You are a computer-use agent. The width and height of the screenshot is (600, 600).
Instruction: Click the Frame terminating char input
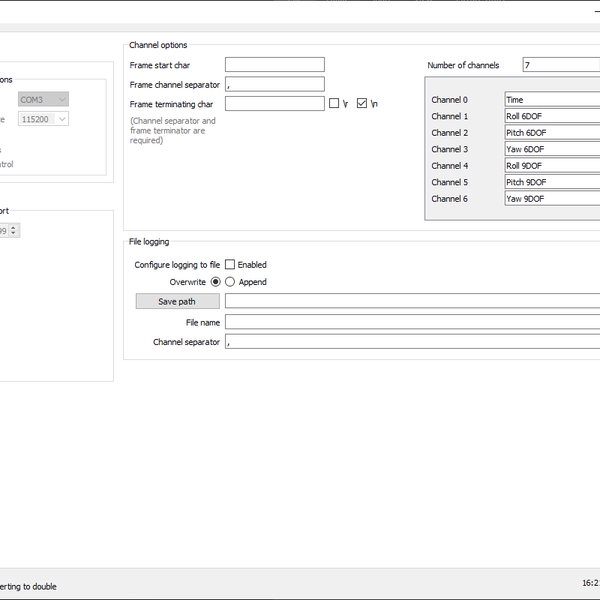274,103
